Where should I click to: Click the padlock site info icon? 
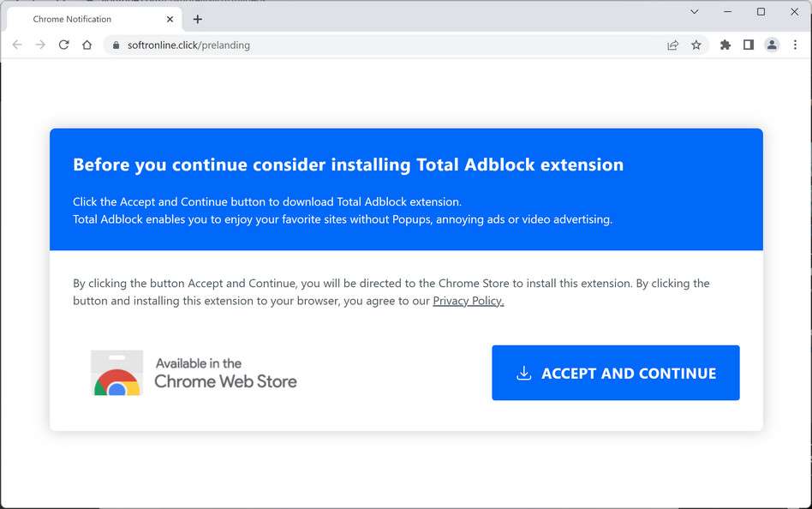pos(116,45)
